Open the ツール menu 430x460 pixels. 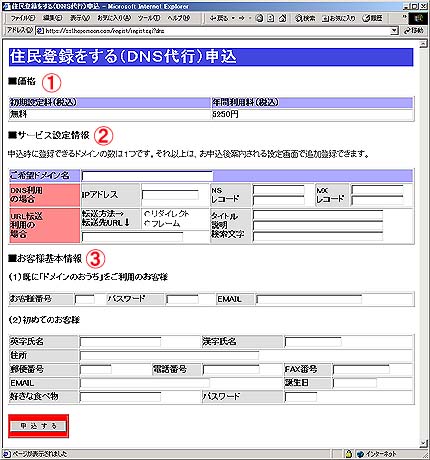(149, 18)
